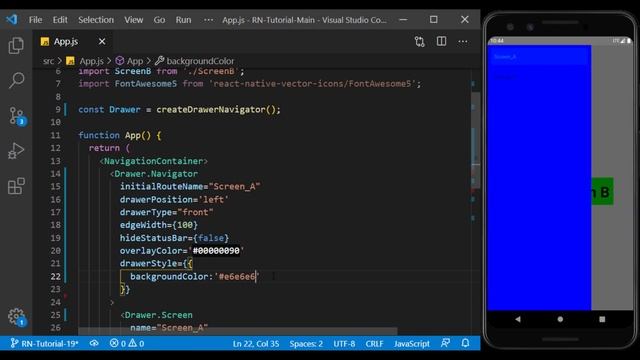Click Drawer.Screen tag on line 25
The width and height of the screenshot is (640, 360).
point(158,315)
